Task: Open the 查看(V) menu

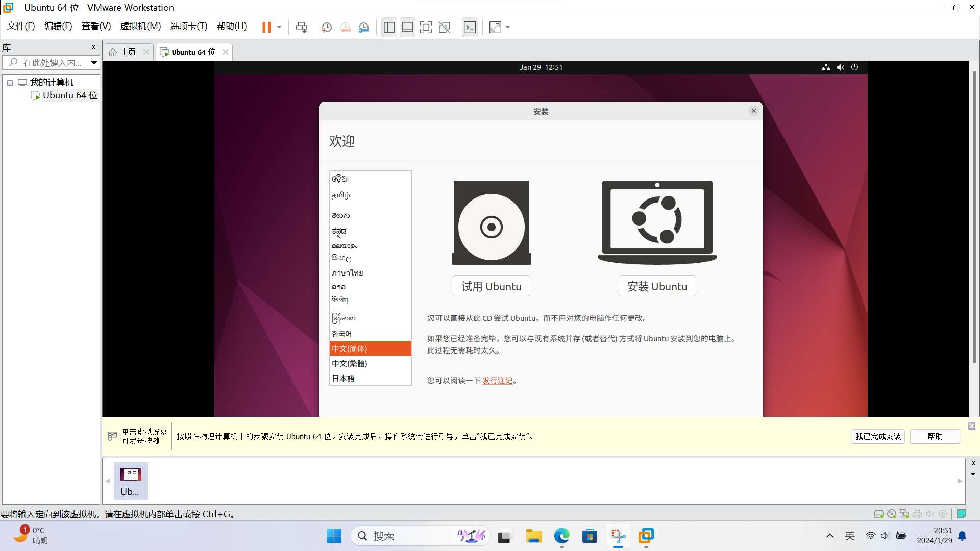Action: pyautogui.click(x=96, y=26)
